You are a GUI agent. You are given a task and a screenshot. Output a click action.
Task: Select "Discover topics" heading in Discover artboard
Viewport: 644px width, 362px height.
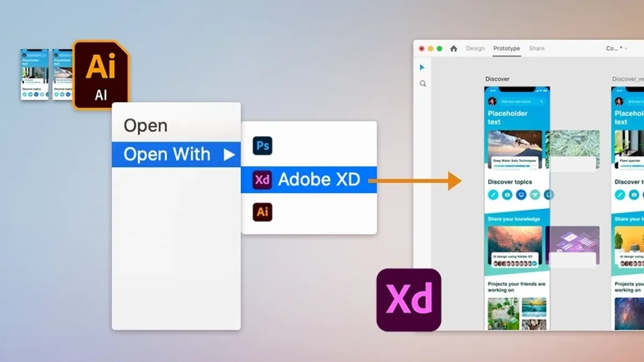pos(510,182)
